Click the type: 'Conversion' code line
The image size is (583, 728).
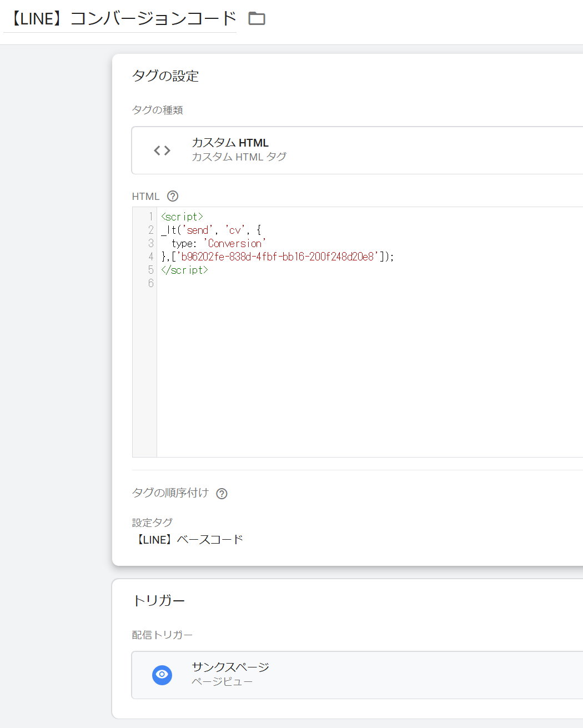pos(218,243)
